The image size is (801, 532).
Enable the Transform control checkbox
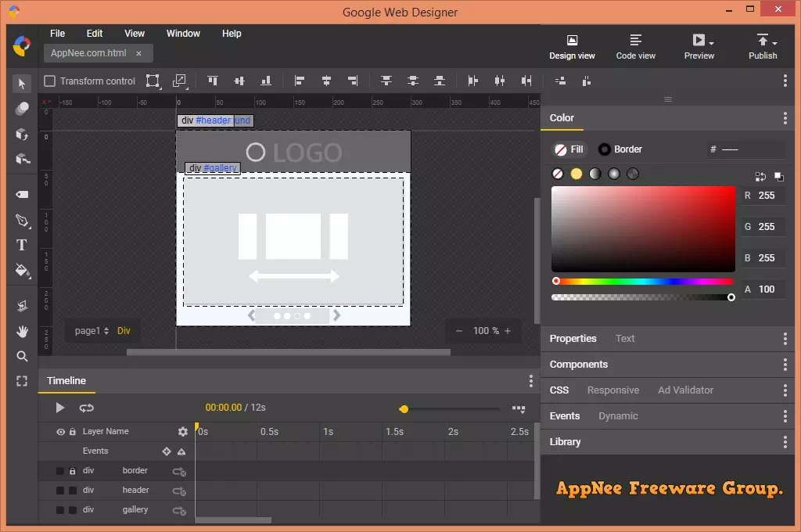[49, 81]
